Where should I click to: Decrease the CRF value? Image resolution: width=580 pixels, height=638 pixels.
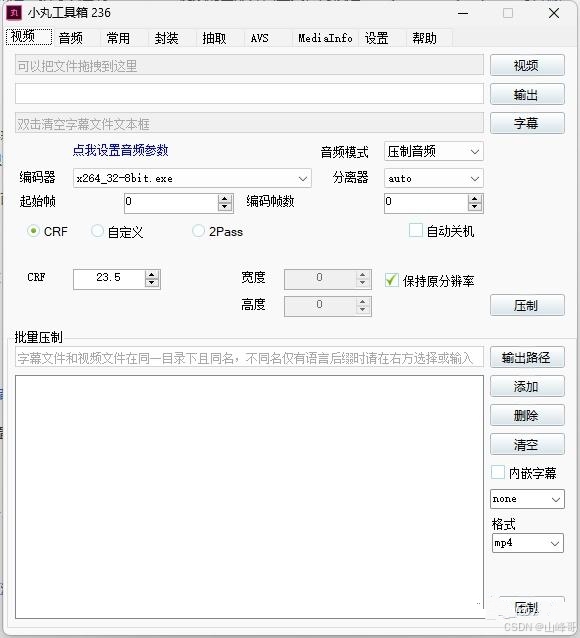(152, 283)
